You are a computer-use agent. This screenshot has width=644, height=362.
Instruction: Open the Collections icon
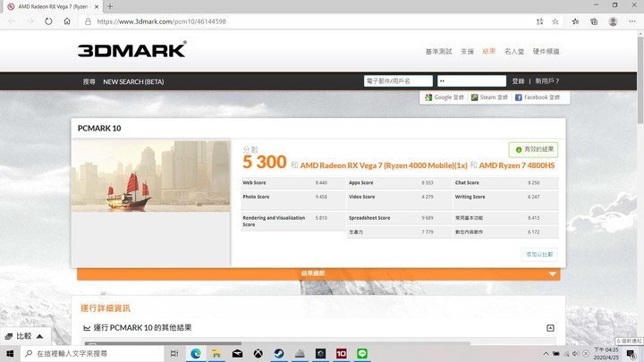click(x=594, y=21)
